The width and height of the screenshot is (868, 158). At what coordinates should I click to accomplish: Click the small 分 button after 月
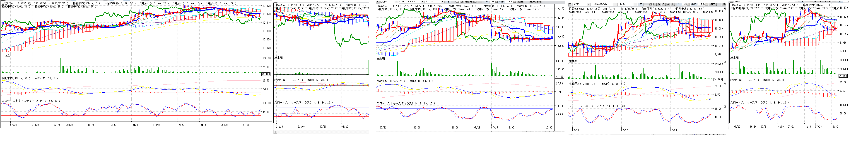pyautogui.click(x=668, y=4)
